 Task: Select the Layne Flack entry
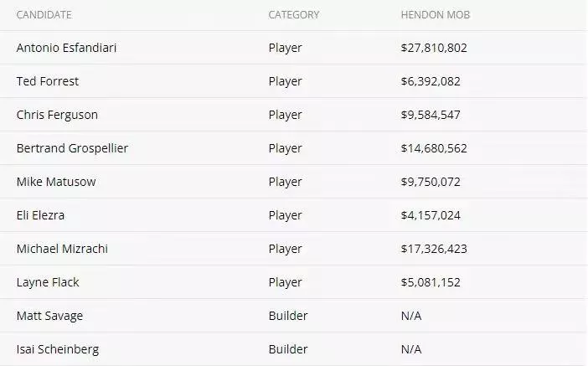[48, 282]
